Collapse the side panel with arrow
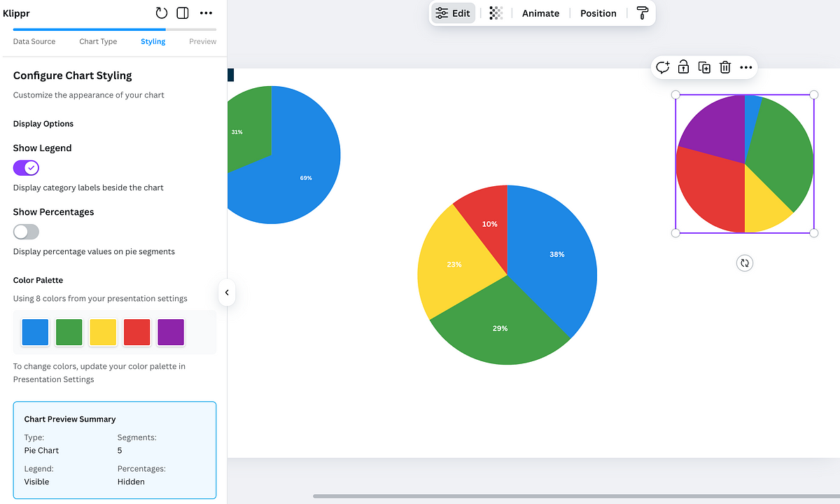Viewport: 840px width, 504px height. coord(227,293)
